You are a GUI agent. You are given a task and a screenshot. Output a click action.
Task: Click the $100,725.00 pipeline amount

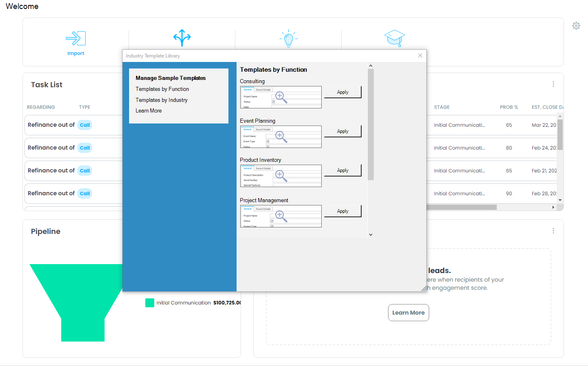(227, 303)
